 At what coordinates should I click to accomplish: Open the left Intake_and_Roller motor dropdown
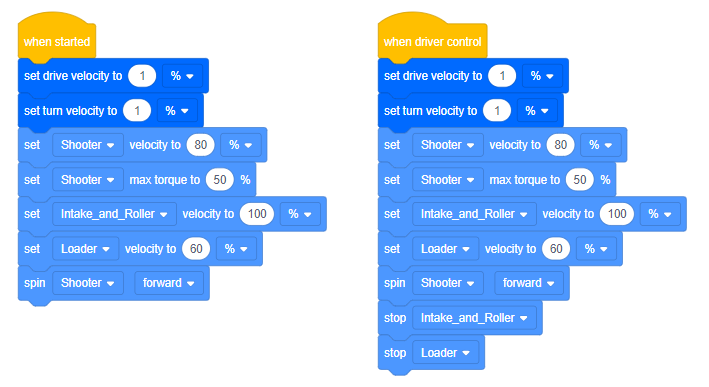114,214
